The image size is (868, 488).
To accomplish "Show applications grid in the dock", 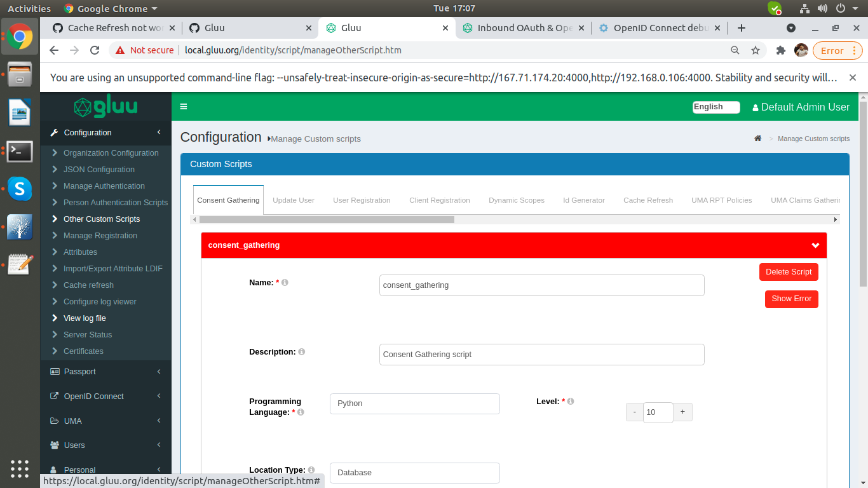I will [x=20, y=469].
